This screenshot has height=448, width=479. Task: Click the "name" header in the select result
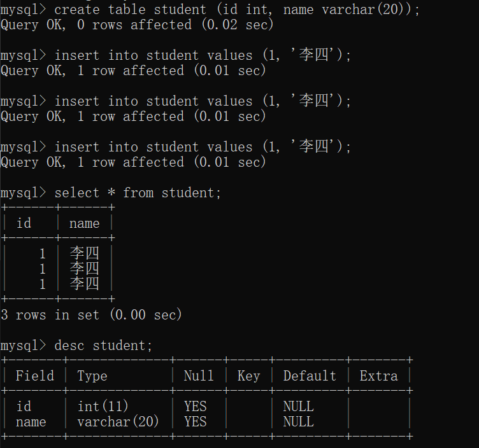click(84, 223)
